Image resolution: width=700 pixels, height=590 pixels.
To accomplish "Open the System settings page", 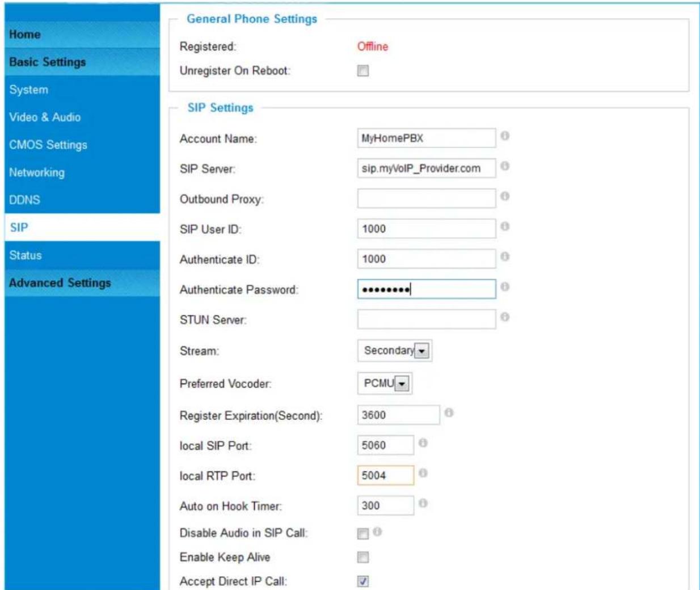I will [82, 90].
